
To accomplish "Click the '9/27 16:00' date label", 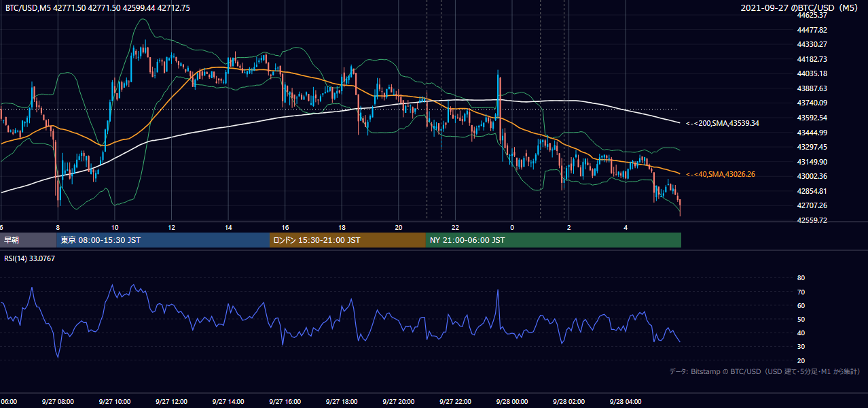I will point(285,401).
